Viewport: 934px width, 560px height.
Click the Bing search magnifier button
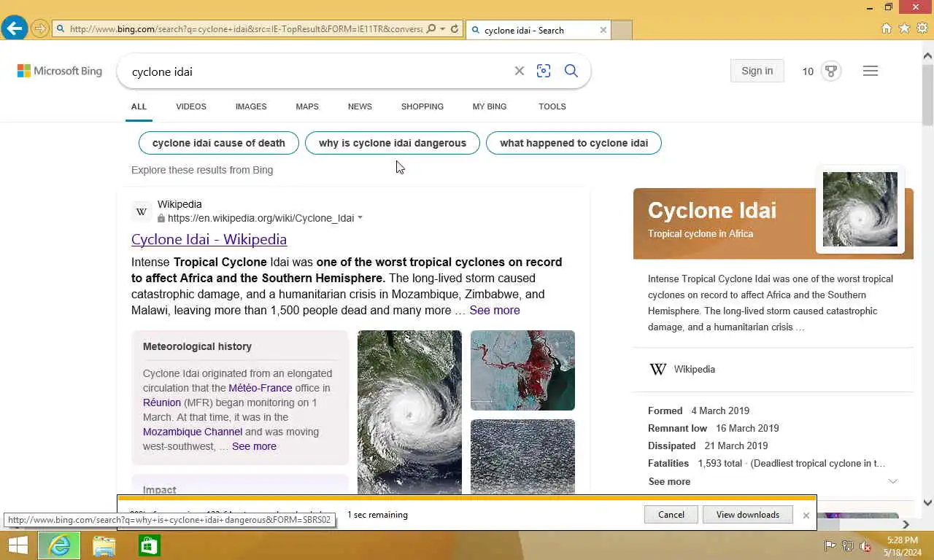pos(571,71)
